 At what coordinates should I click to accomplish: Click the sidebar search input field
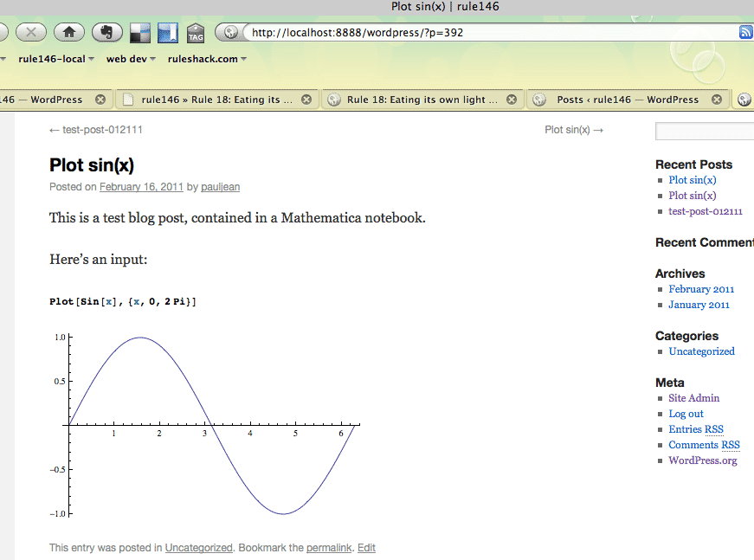click(x=705, y=132)
